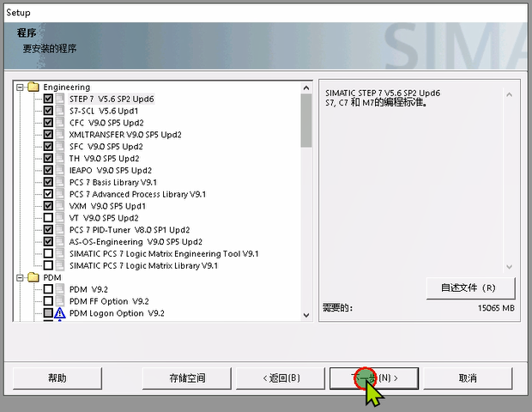Click the warning icon beside PDM Logon Option
Image resolution: width=532 pixels, height=412 pixels.
click(60, 313)
